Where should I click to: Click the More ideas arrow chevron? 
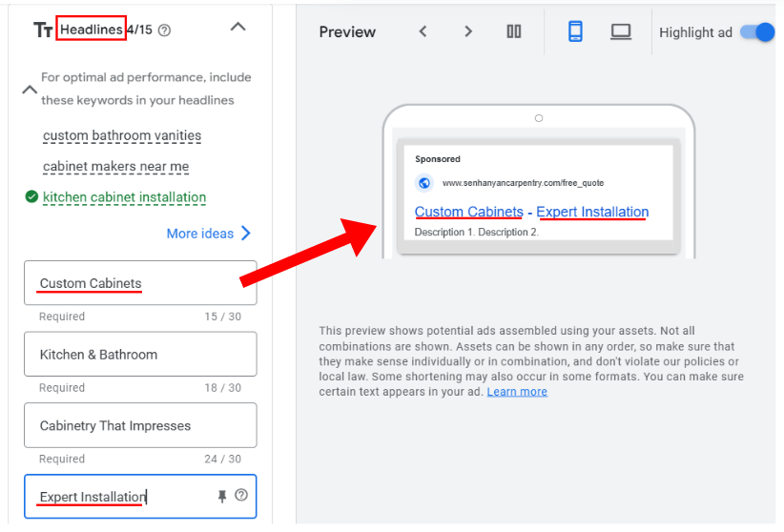(246, 234)
